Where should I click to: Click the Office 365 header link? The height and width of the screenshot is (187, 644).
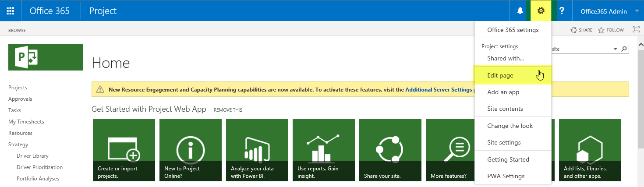50,11
